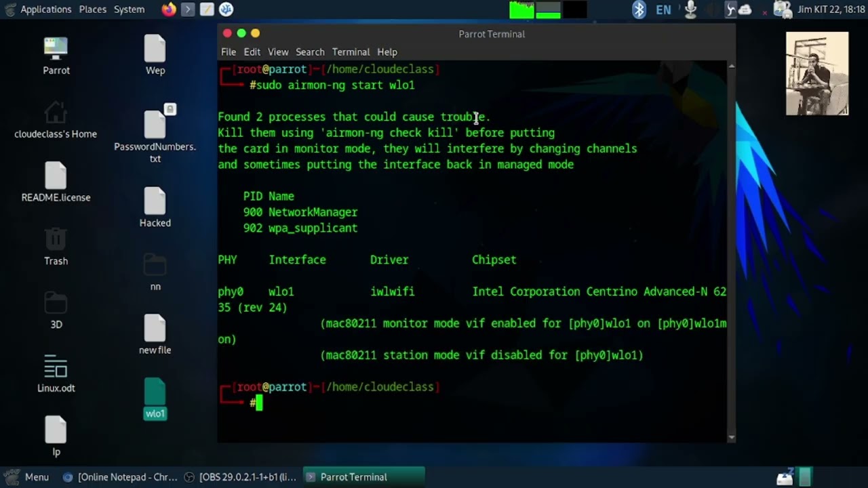Select the nn folder icon
Image resolution: width=868 pixels, height=488 pixels.
pos(155,272)
